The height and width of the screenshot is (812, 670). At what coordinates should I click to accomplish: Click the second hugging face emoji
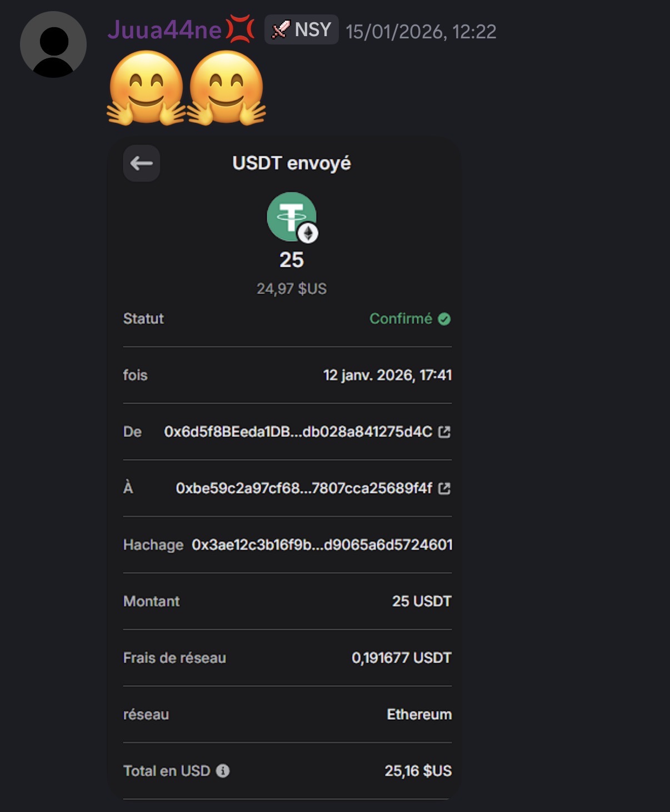tap(227, 88)
